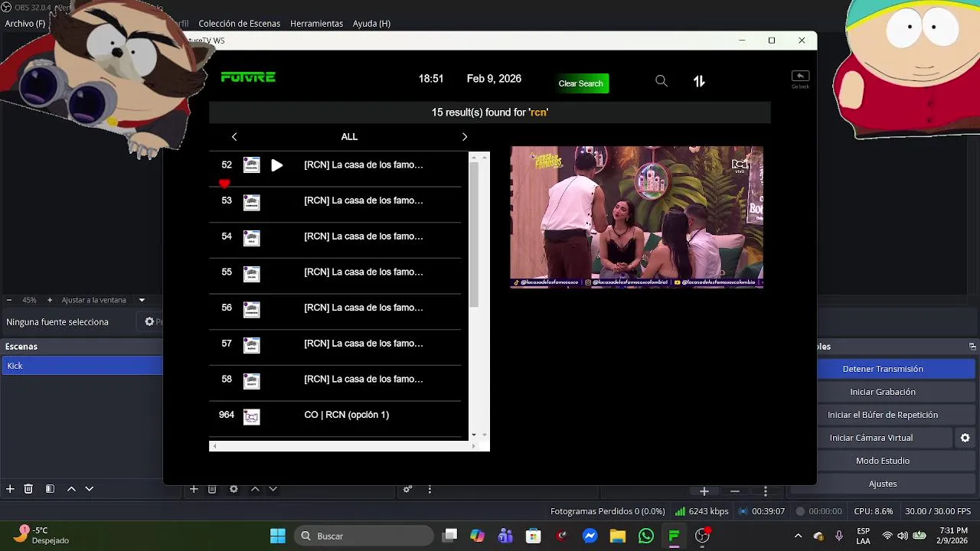Image resolution: width=980 pixels, height=551 pixels.
Task: Toggle the red heart favorite on channel 52
Action: click(224, 184)
